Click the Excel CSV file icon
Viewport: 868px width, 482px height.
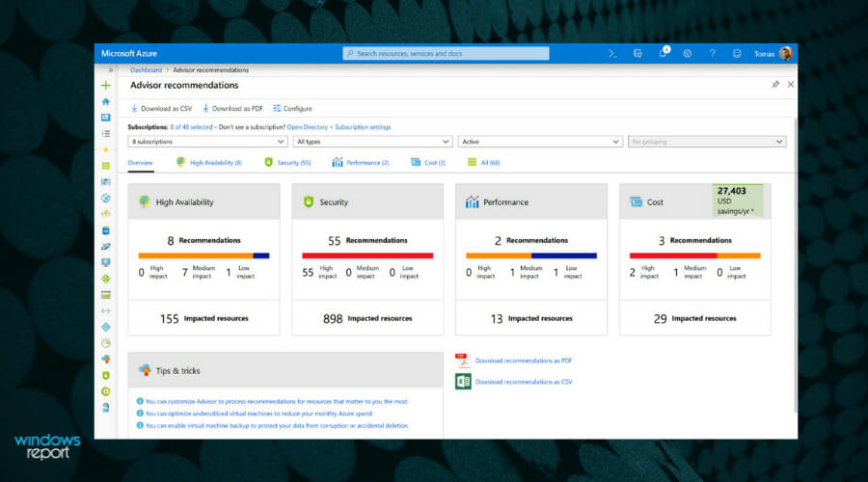coord(463,382)
